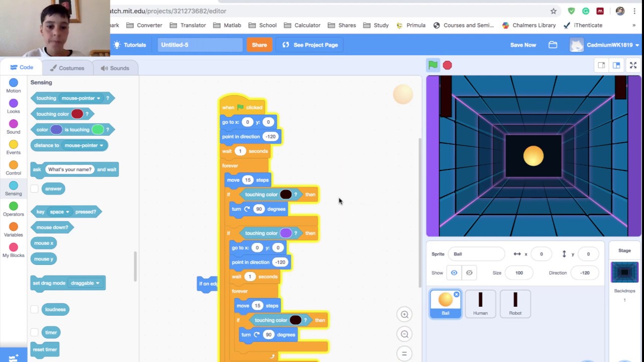This screenshot has height=362, width=644.
Task: Select the Sound block category
Action: [x=14, y=127]
